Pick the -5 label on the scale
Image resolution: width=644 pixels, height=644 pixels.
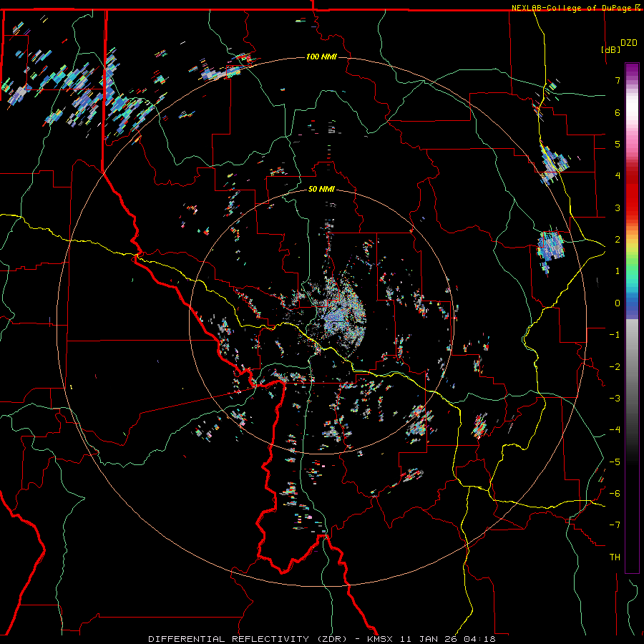tap(615, 462)
